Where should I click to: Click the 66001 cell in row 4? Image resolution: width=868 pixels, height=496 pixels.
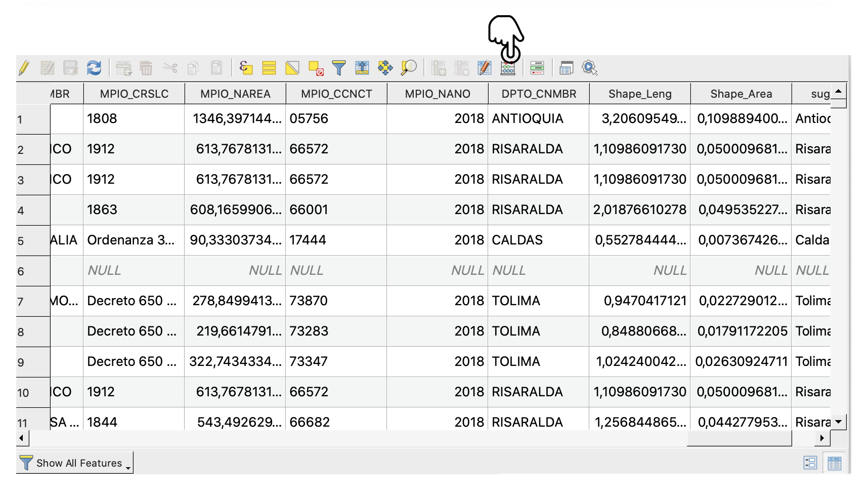point(336,210)
